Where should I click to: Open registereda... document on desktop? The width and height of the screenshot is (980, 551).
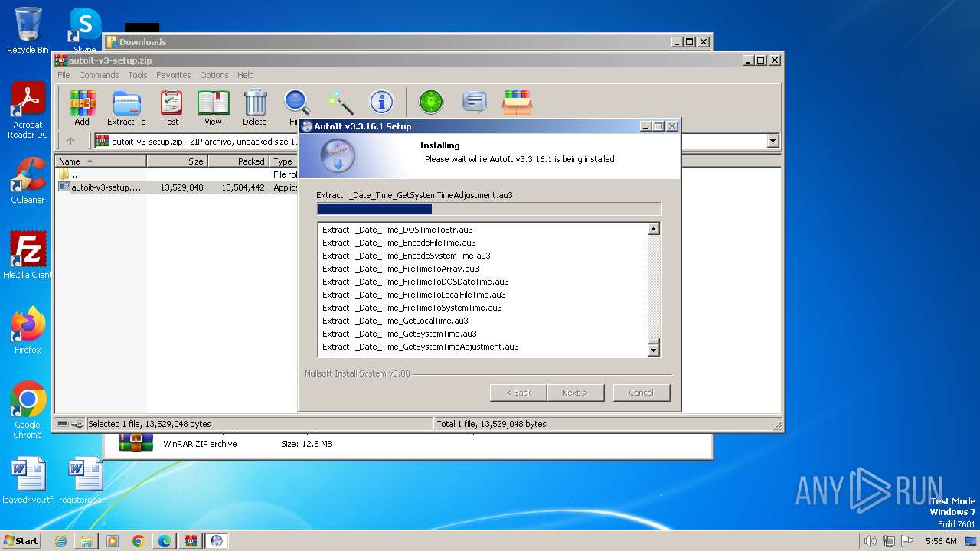(85, 481)
